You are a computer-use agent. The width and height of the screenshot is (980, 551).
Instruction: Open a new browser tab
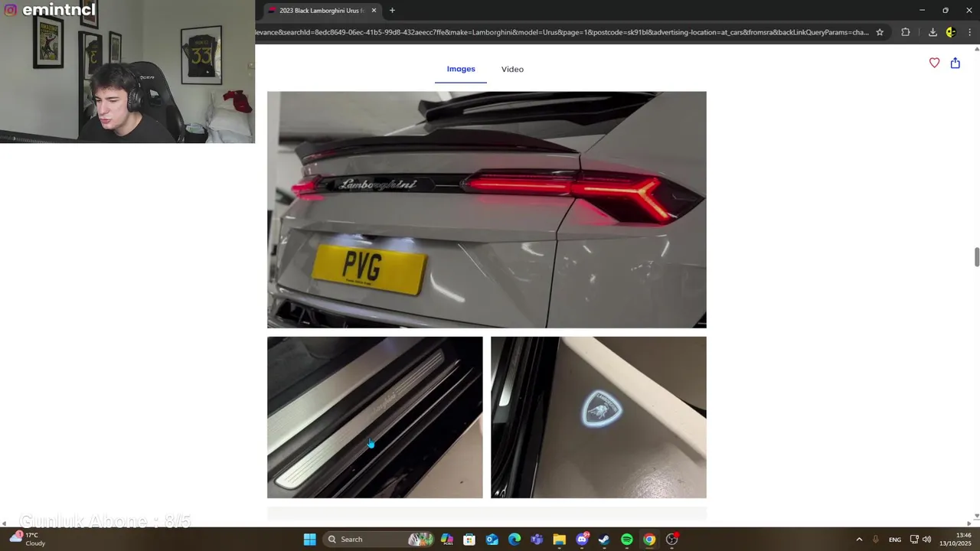(392, 10)
